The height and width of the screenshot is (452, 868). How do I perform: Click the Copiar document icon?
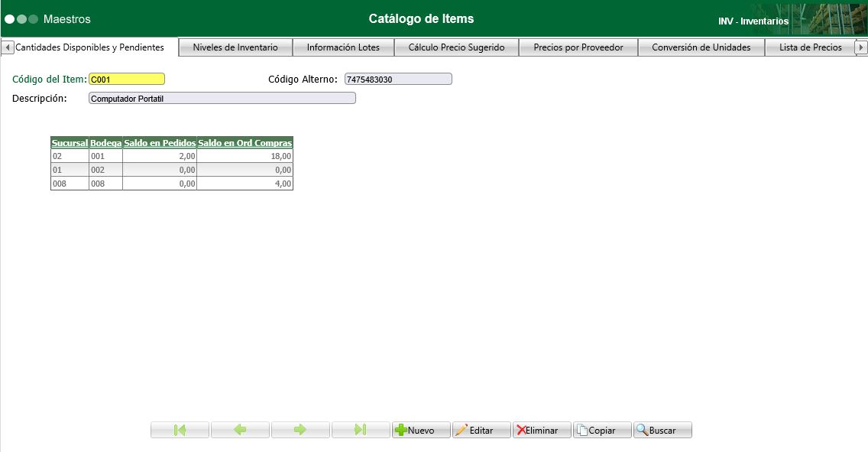tap(584, 429)
